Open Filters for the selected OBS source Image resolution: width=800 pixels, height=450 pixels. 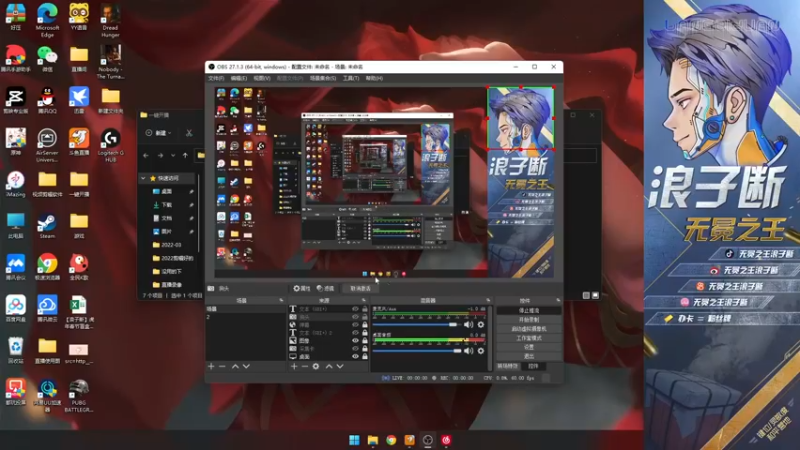[x=326, y=288]
